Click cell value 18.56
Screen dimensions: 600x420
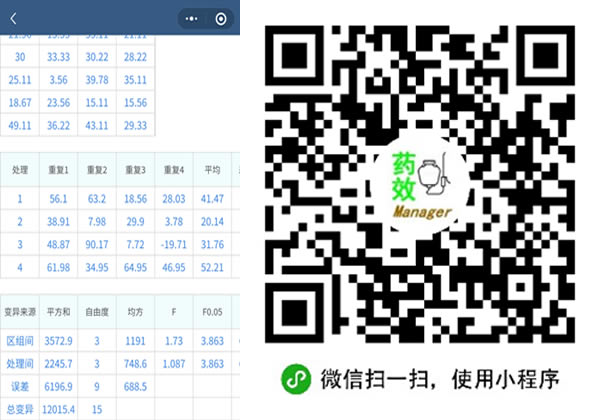tap(135, 199)
